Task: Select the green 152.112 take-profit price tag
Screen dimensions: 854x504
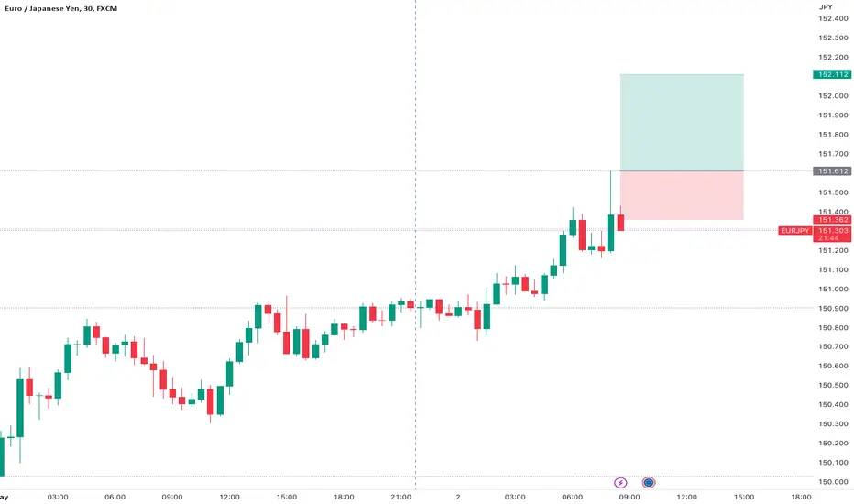Action: tap(832, 74)
